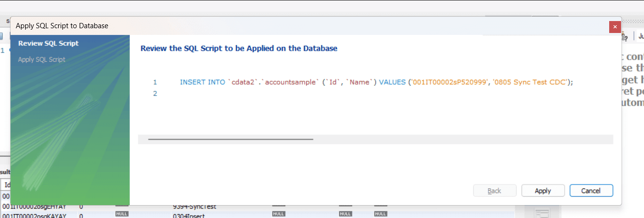
Task: Click the Review the SQL Script heading
Action: click(239, 49)
